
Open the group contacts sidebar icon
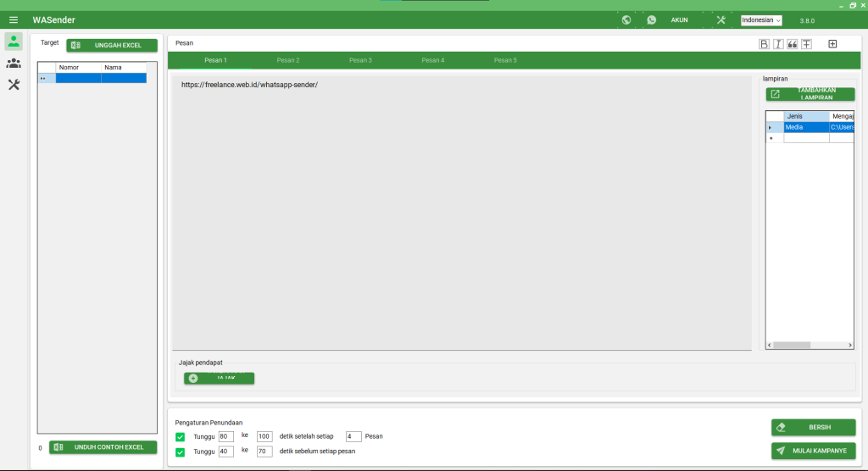pos(14,64)
